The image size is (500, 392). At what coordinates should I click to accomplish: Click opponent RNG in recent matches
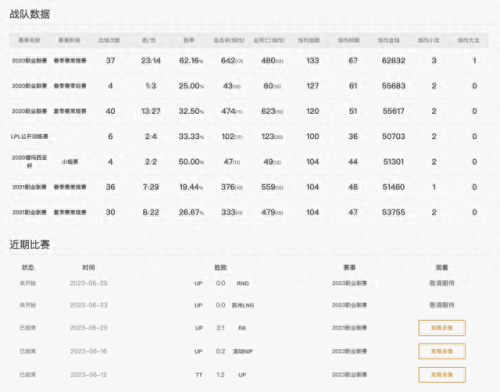pos(243,283)
